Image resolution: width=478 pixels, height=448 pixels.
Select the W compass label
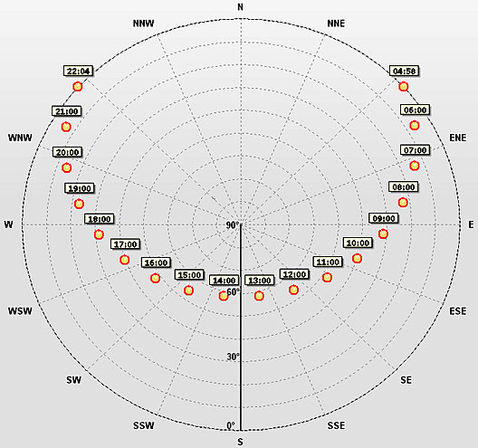coord(8,225)
